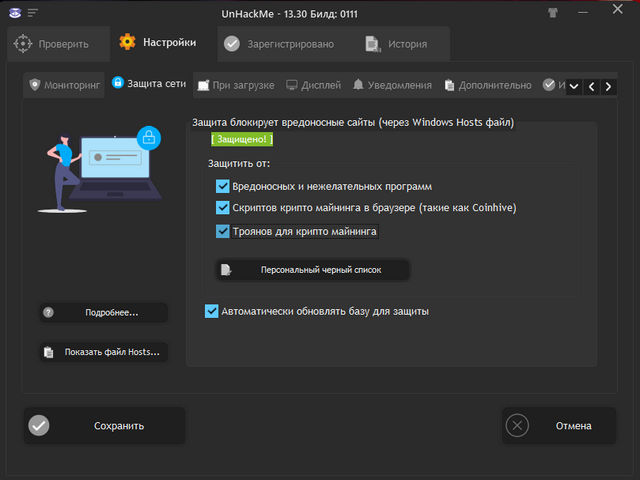
Task: Uncheck Троянов для крипто майнинга
Action: pos(223,231)
